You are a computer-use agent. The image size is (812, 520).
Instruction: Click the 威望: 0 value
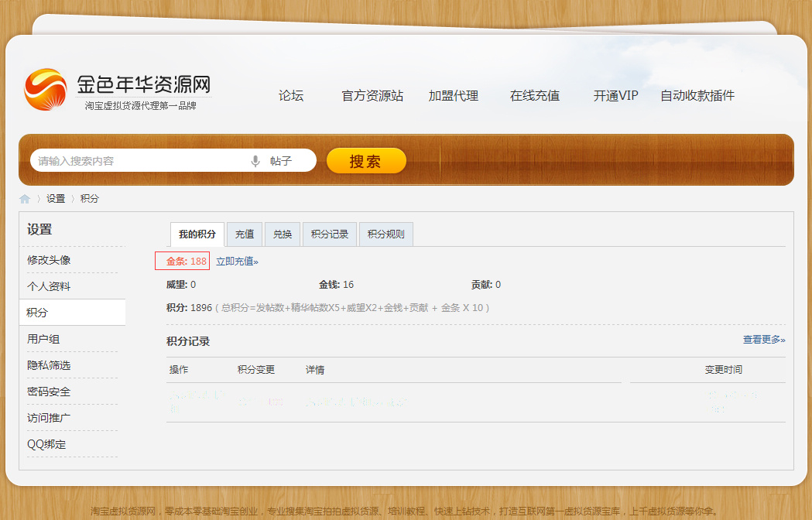180,285
